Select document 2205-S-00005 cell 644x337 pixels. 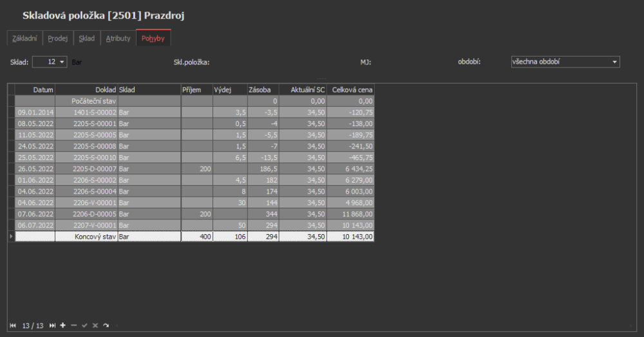87,135
